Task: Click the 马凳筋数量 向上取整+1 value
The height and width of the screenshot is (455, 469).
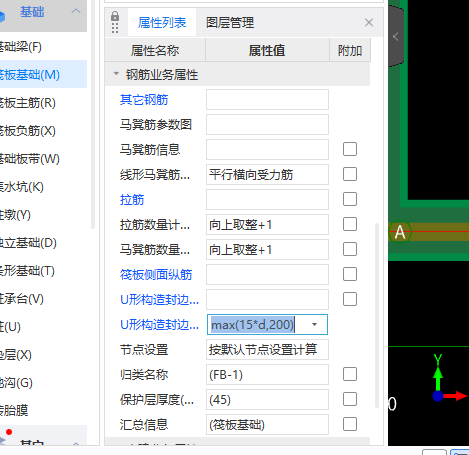Action: (x=267, y=249)
